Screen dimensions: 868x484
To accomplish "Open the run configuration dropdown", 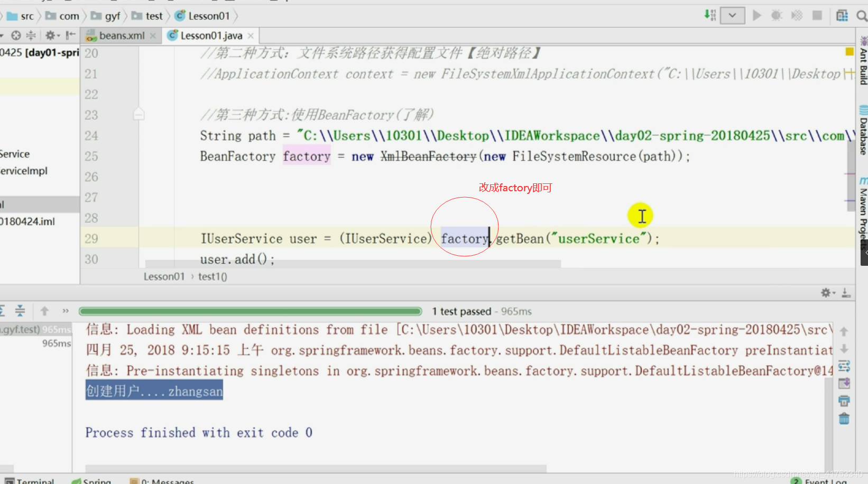I will (x=732, y=15).
